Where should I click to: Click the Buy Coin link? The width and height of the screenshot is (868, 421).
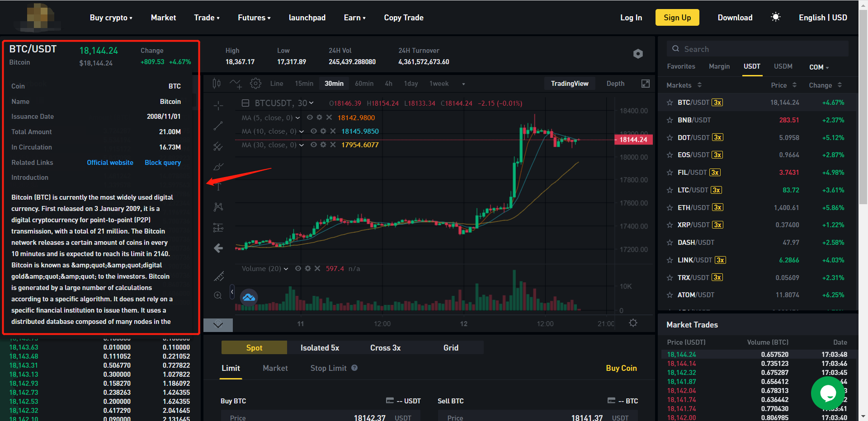pyautogui.click(x=621, y=368)
